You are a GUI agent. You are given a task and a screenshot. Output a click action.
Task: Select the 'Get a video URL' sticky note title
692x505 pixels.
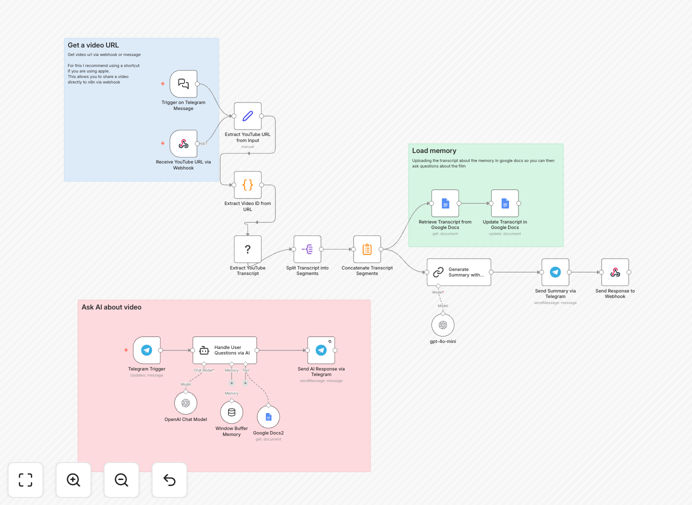coord(93,45)
